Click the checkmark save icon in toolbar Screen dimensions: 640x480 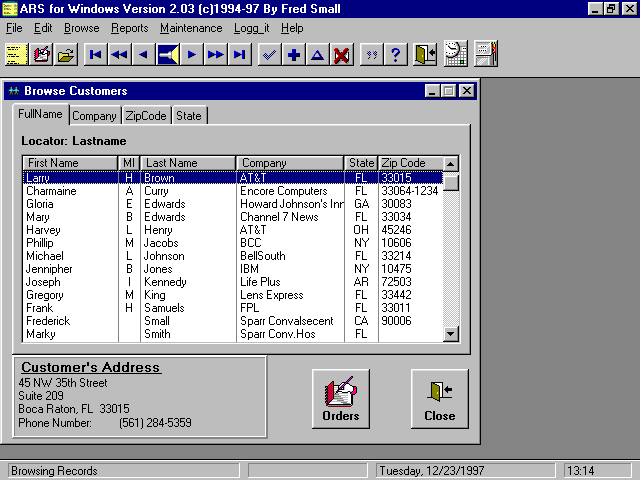point(269,55)
